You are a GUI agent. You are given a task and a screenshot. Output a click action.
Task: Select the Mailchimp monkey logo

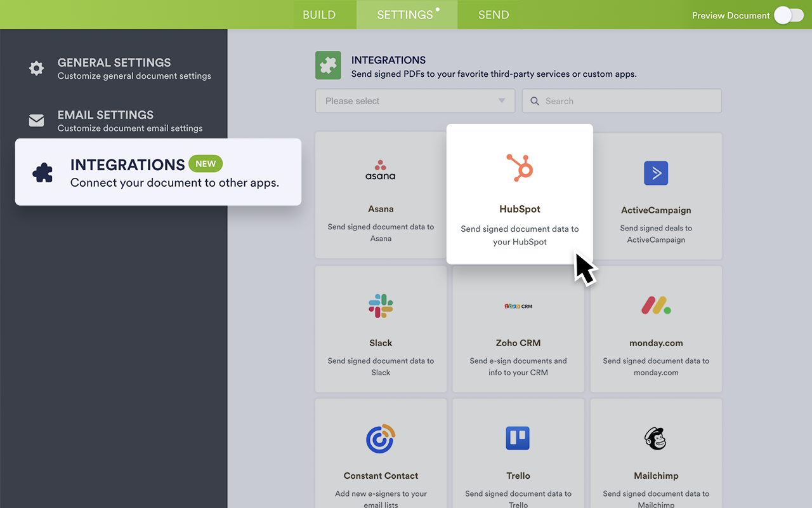click(x=656, y=438)
